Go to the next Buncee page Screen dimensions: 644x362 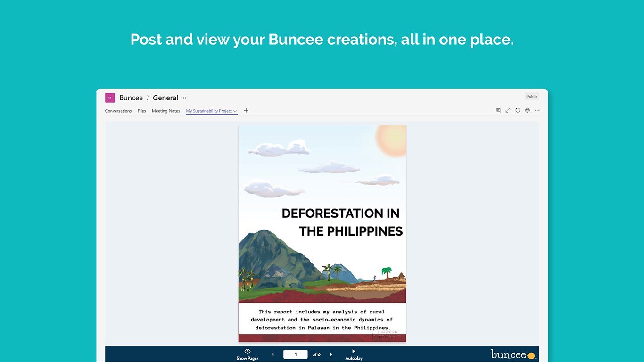[331, 354]
